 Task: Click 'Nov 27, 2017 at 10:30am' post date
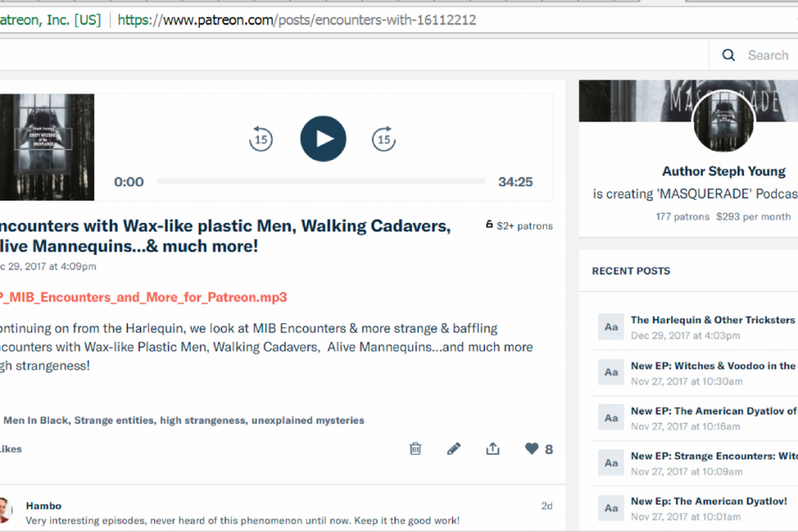tap(687, 382)
